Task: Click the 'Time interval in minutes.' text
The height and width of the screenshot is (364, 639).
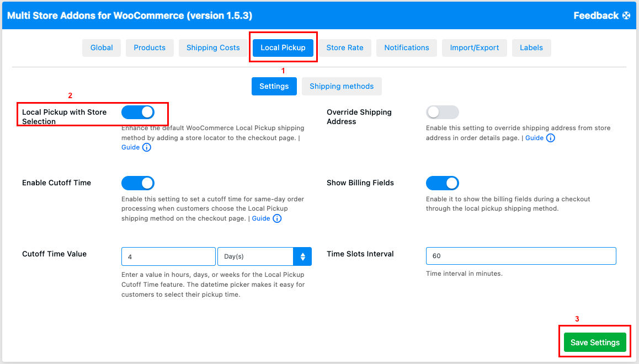Action: 464,274
